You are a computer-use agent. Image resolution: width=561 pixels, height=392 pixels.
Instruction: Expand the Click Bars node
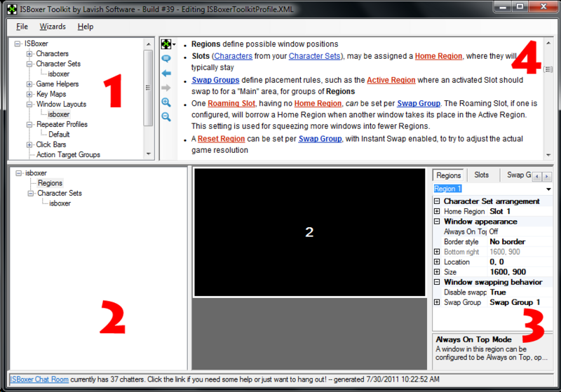(x=29, y=145)
